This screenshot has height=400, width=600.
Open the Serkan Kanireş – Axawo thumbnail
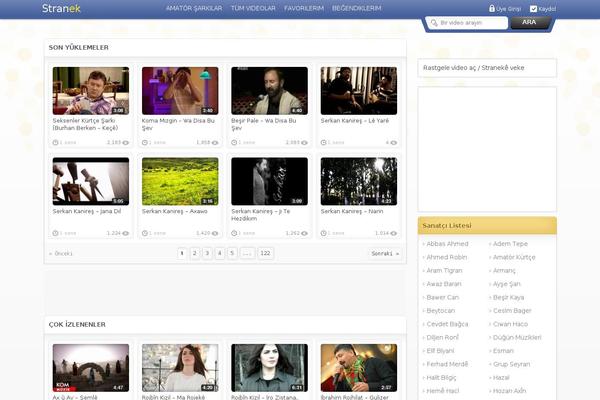click(180, 181)
